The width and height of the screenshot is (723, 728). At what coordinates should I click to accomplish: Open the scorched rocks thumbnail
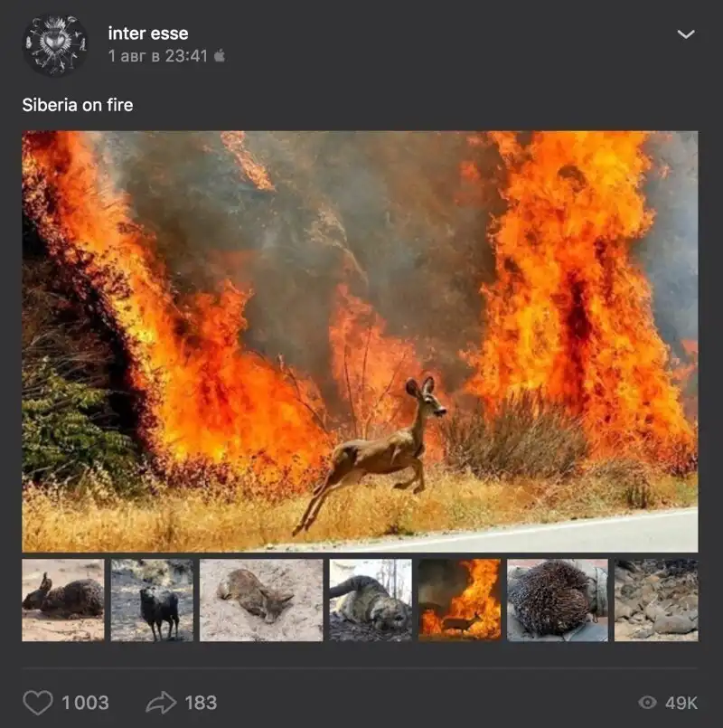[656, 600]
